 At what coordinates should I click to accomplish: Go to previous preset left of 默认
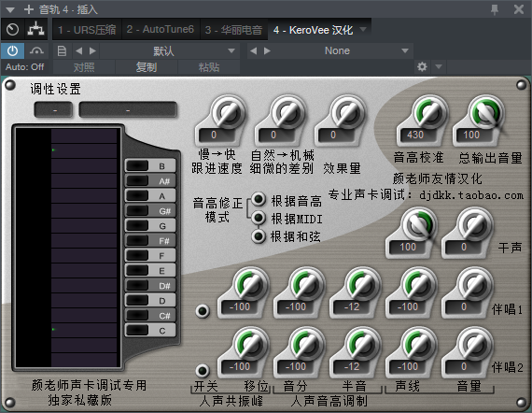[79, 51]
